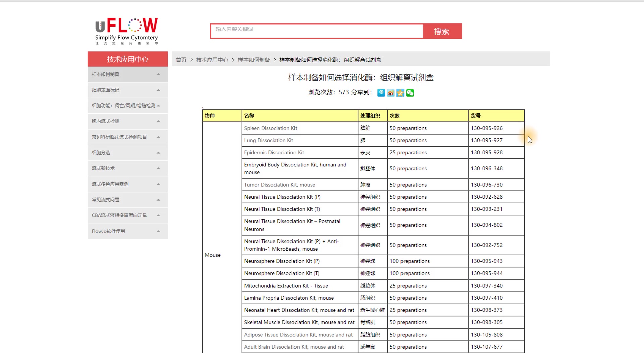The image size is (644, 353).
Task: Select the Skeletal Muscle Dissociation Kit cell
Action: pyautogui.click(x=300, y=322)
